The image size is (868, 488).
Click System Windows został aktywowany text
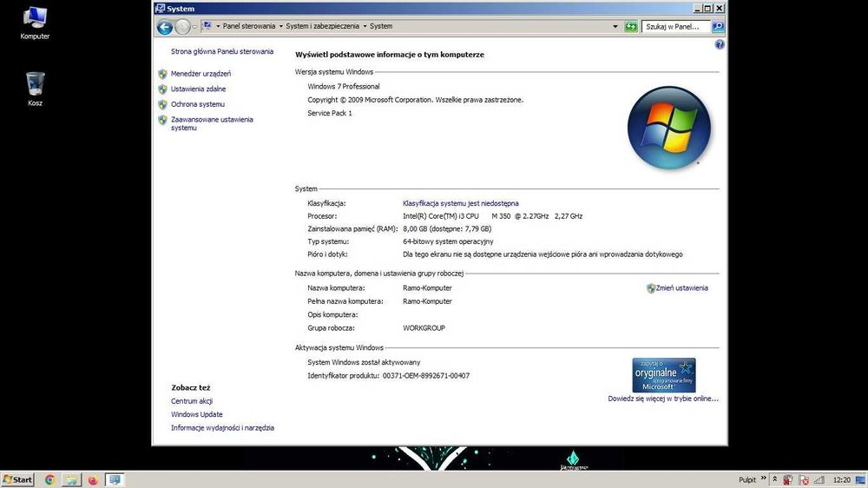364,362
